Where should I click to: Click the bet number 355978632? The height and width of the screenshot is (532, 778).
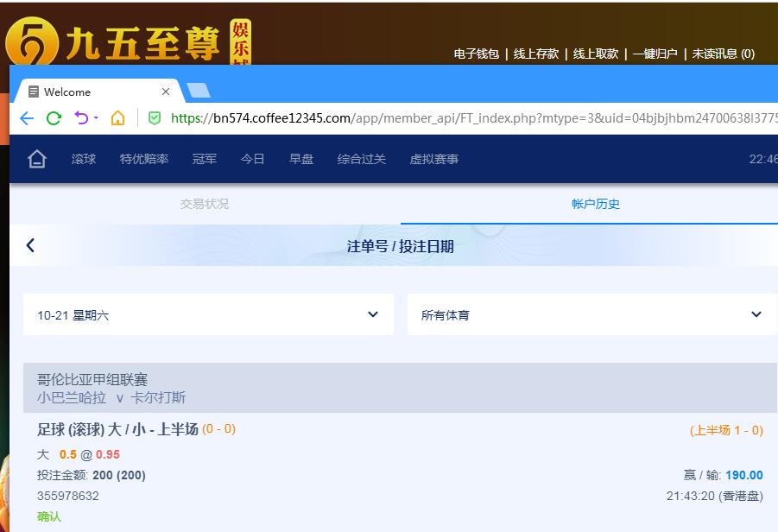click(x=68, y=496)
